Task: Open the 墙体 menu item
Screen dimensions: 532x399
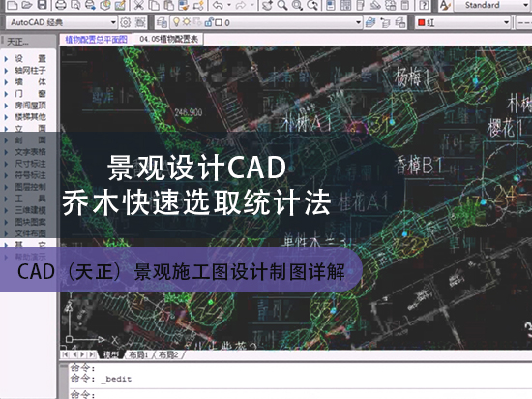Action: tap(30, 82)
